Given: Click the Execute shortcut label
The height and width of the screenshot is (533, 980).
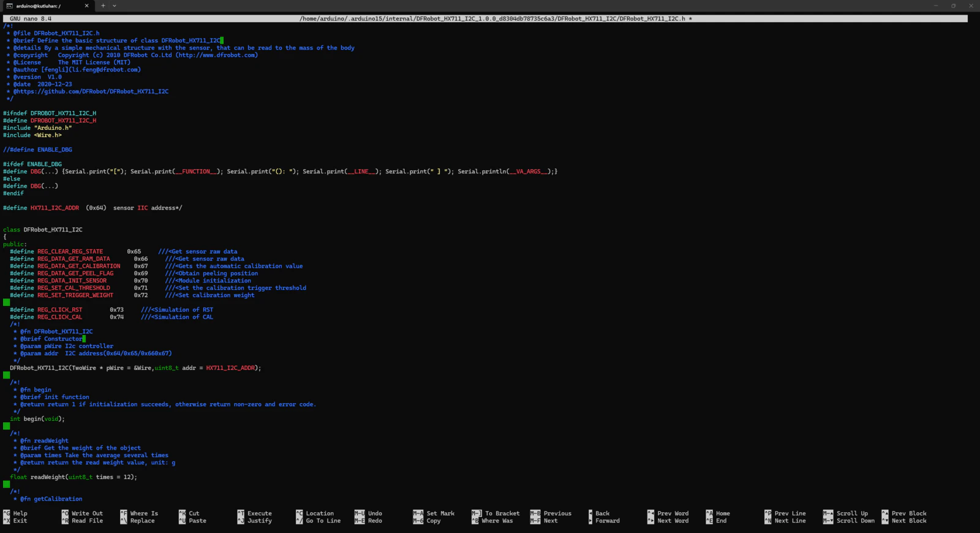Looking at the screenshot, I should click(260, 513).
